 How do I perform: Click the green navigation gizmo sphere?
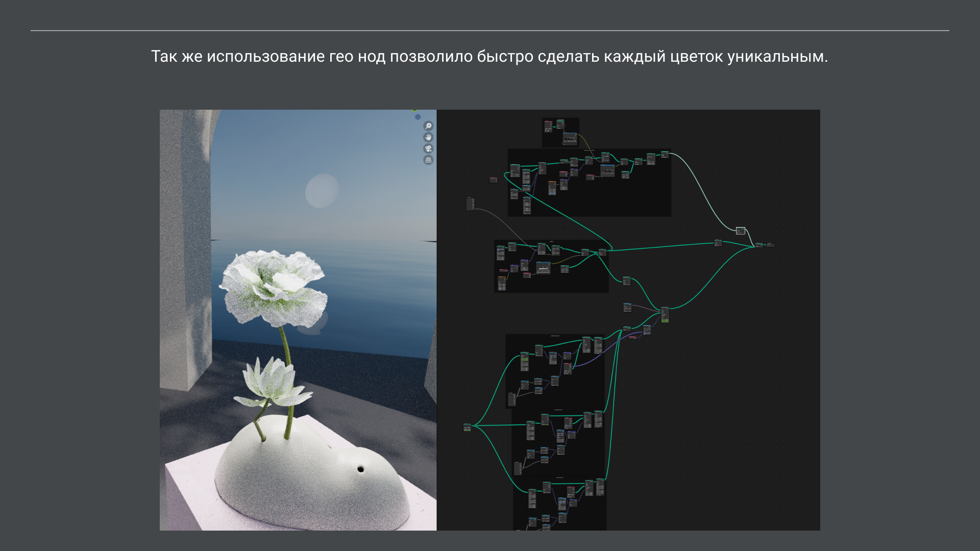click(414, 109)
